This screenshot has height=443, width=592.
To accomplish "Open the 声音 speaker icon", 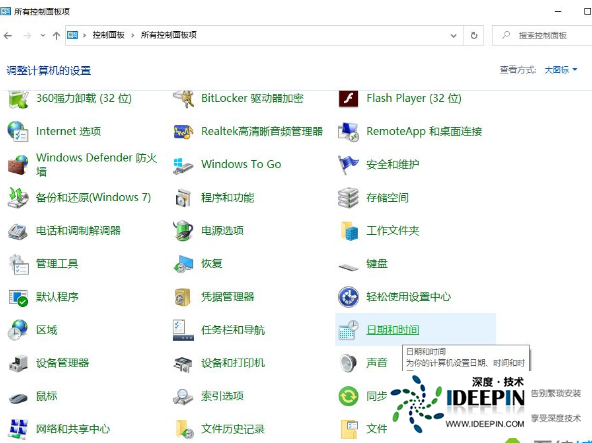I will point(348,363).
